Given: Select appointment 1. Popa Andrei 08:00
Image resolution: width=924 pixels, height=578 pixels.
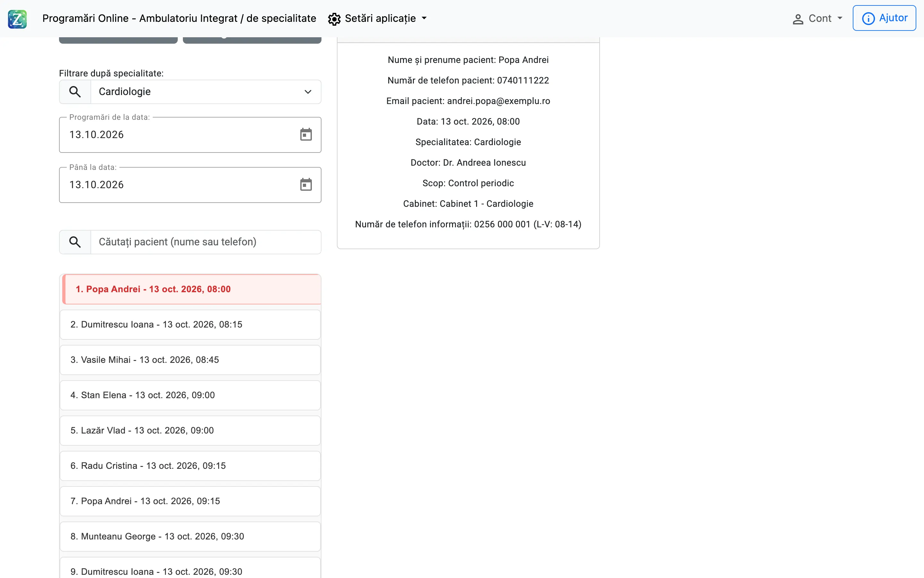Looking at the screenshot, I should pyautogui.click(x=191, y=289).
